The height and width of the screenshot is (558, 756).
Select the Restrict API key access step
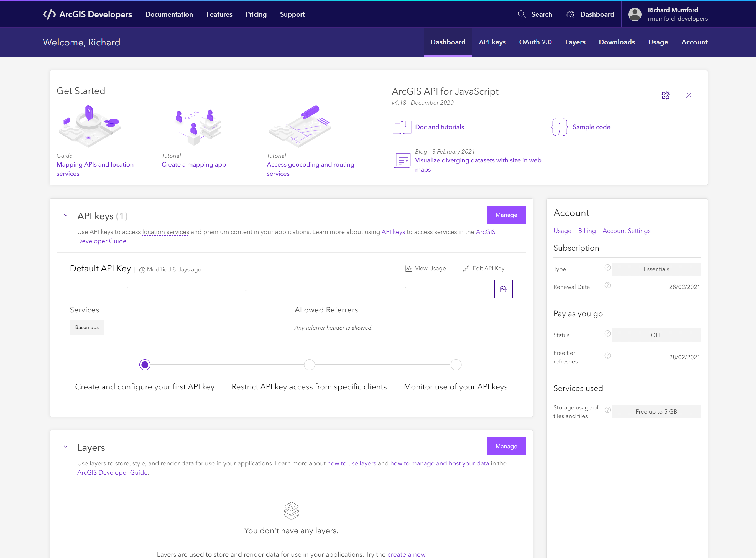(x=309, y=365)
